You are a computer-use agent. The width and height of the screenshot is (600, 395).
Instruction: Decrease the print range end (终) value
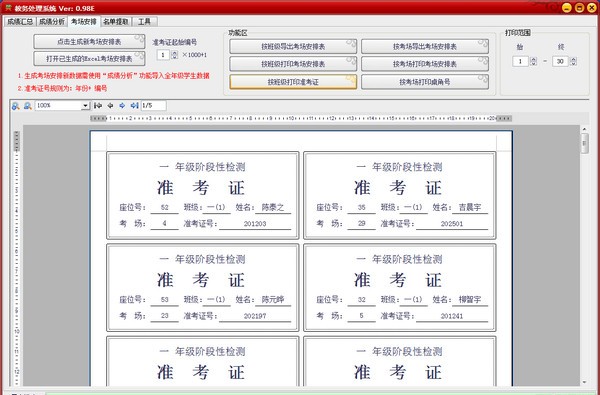point(573,63)
